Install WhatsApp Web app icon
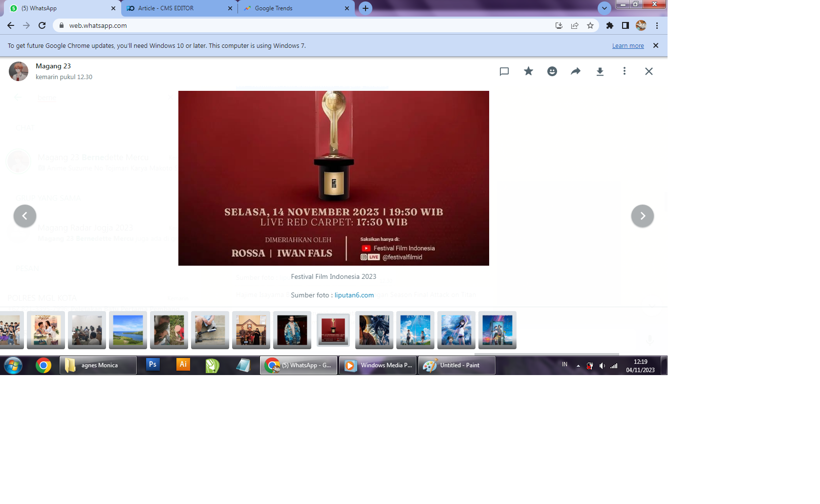 coord(559,25)
